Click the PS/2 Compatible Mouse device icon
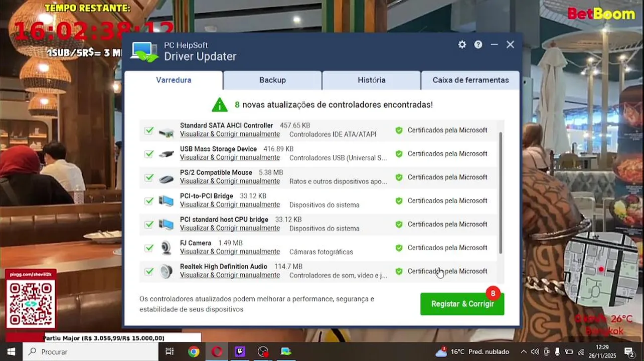The width and height of the screenshot is (644, 361). pos(166,178)
